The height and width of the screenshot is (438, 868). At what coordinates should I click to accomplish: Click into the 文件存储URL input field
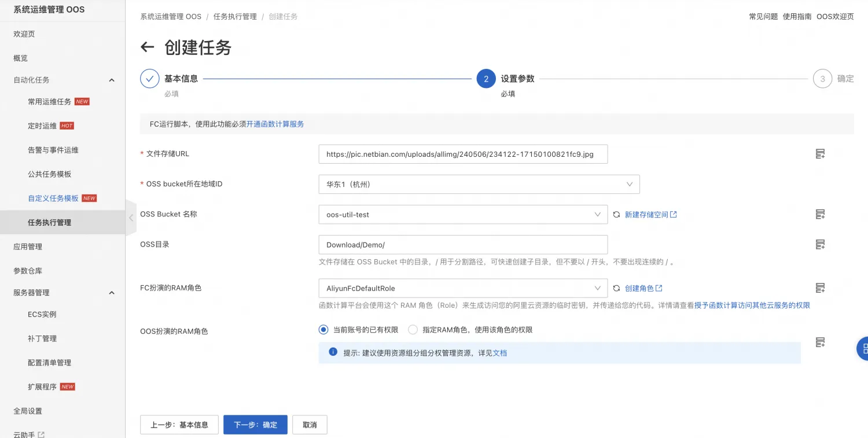coord(463,154)
